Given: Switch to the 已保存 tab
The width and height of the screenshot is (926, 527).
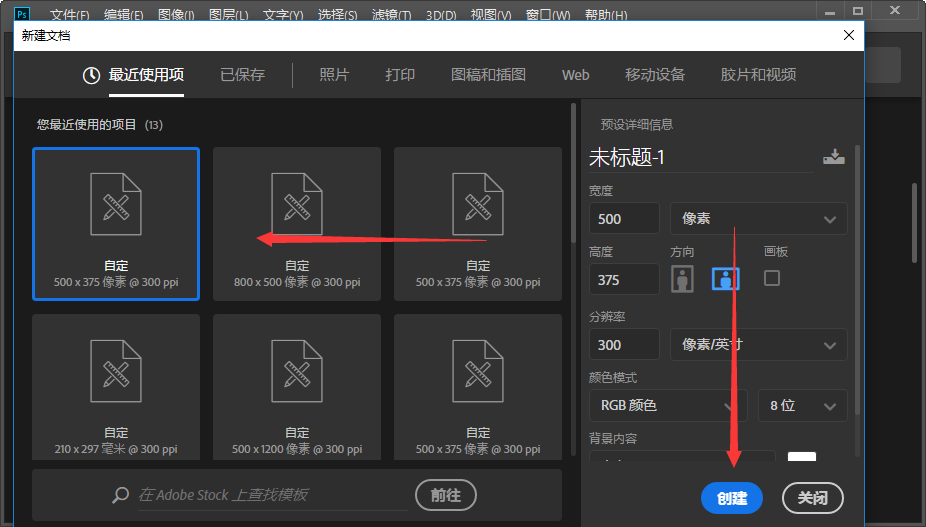Looking at the screenshot, I should pos(242,75).
